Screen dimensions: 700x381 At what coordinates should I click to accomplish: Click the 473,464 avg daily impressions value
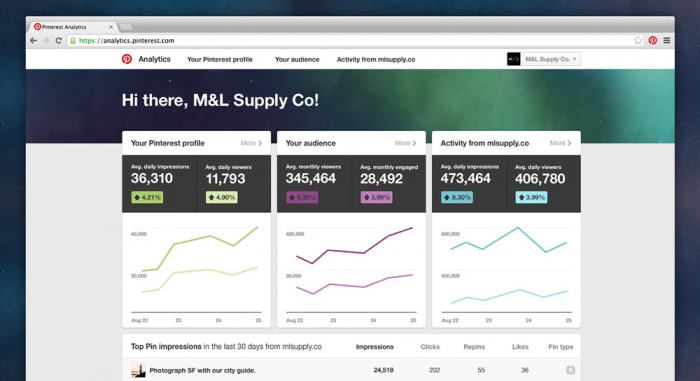466,178
